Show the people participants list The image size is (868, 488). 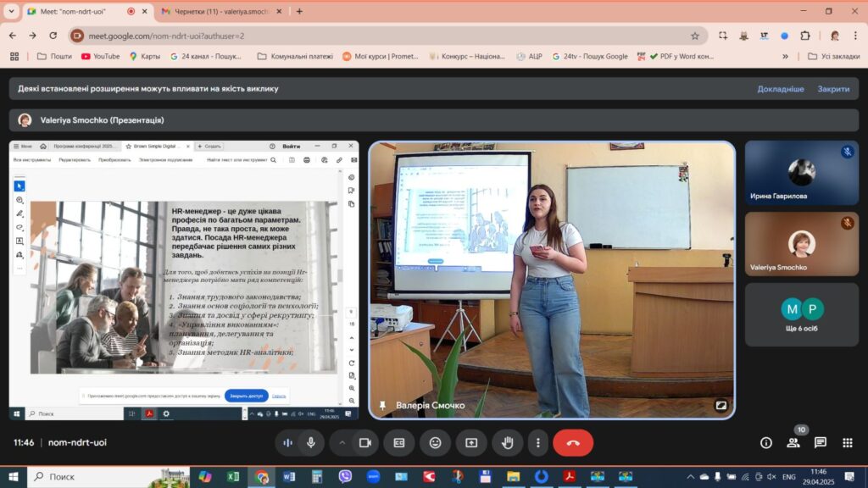click(x=793, y=442)
